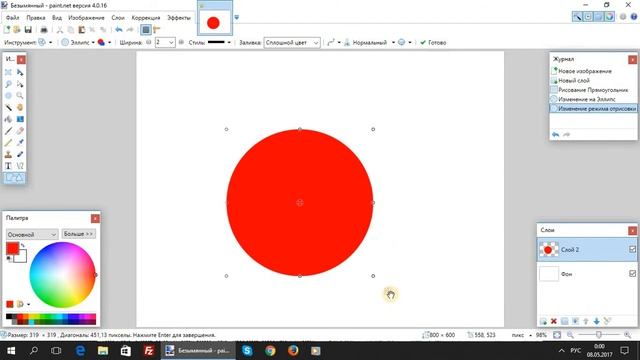Screen dimensions: 640x360
Task: Add new layer in Layers panel
Action: 543,321
